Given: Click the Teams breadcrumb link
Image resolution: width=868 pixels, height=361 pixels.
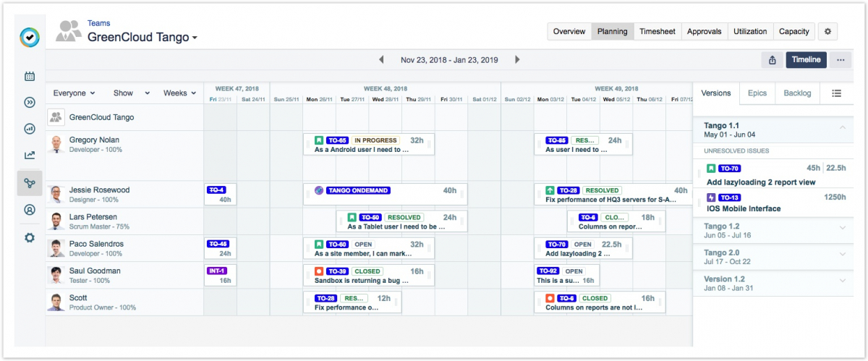Looking at the screenshot, I should pyautogui.click(x=99, y=24).
